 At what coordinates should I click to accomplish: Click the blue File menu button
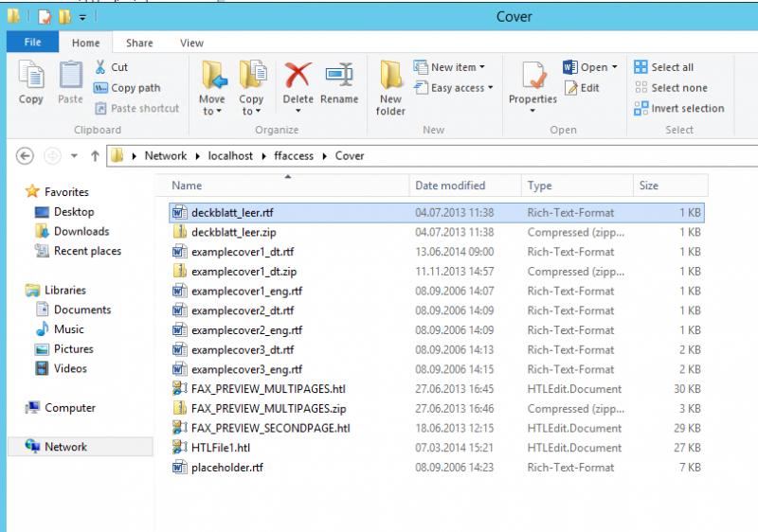[x=32, y=43]
